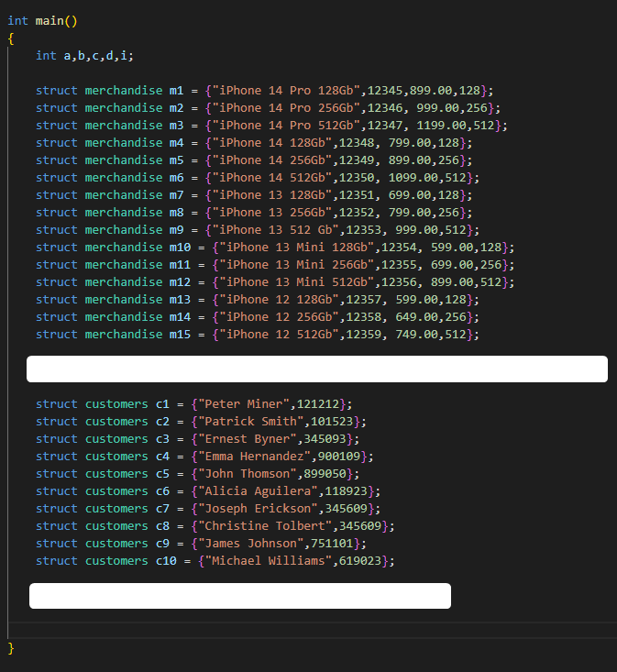Click the 'merchandise' type on m7 line

[x=124, y=195]
